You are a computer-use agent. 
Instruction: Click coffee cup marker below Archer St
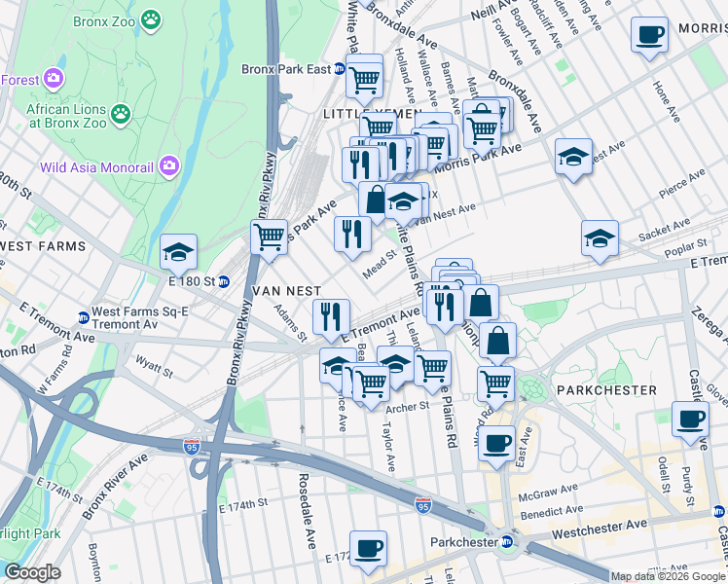coord(497,444)
